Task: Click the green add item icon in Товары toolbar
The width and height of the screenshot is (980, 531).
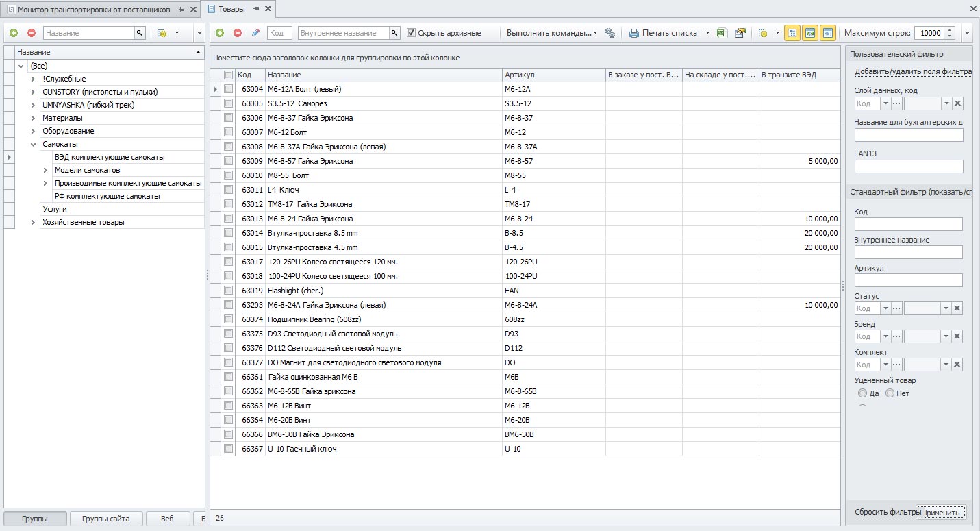Action: (x=220, y=33)
